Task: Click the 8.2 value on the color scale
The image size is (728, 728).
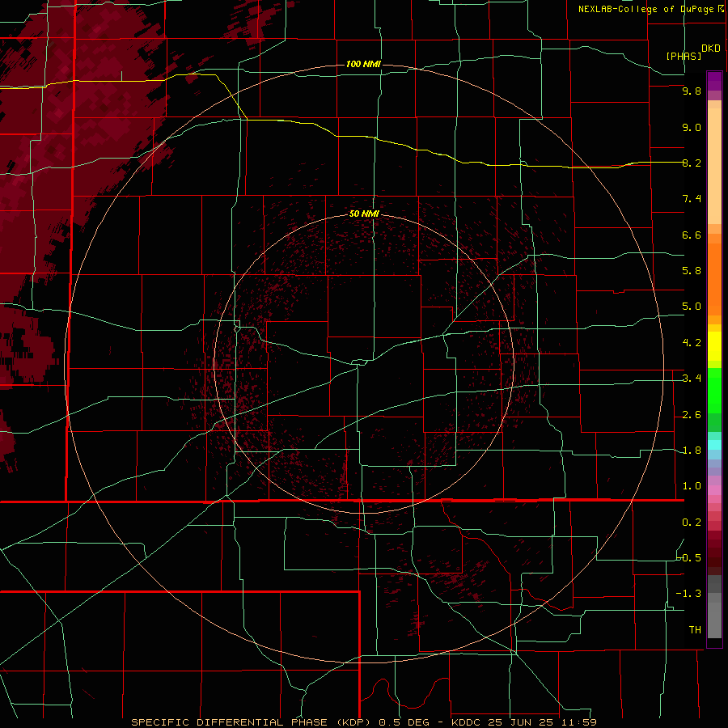Action: [692, 163]
